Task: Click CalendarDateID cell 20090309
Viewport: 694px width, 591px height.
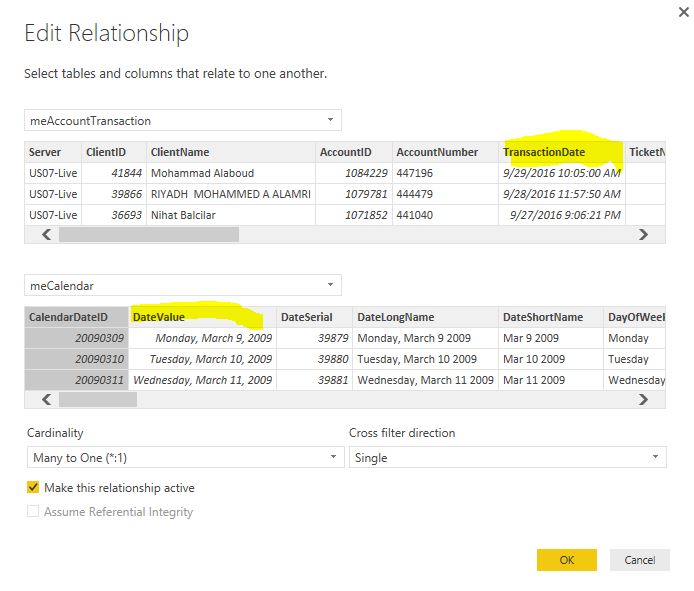Action: point(77,338)
